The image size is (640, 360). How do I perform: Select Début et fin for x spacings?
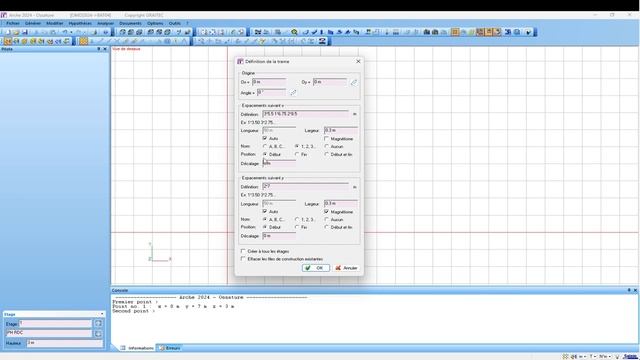327,154
